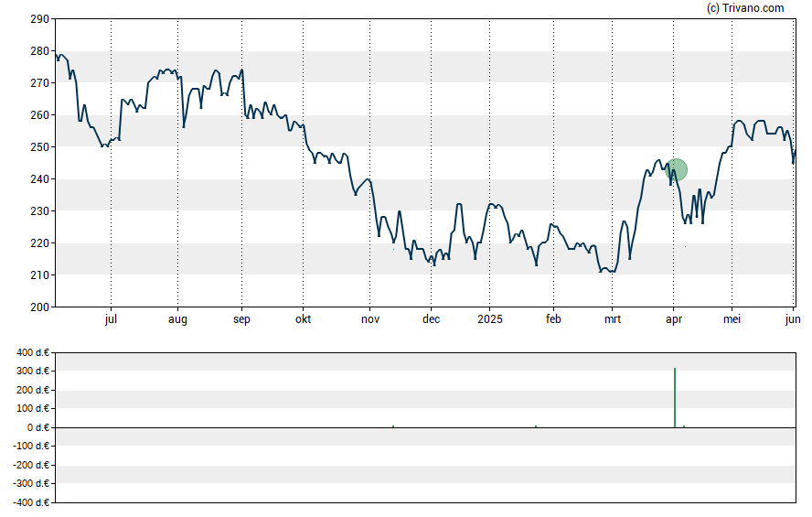812x517 pixels.
Task: Click the 'mrt' month label
Action: click(613, 319)
